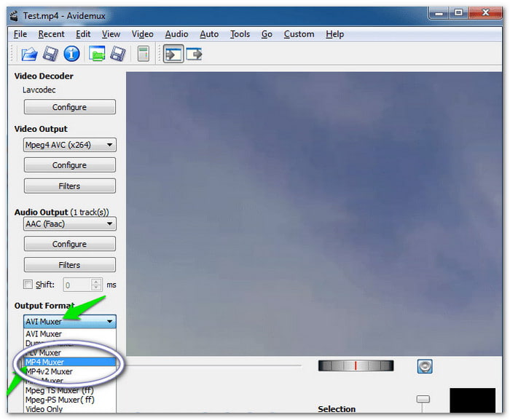
Task: Click the audio speaker icon below preview
Action: (425, 366)
